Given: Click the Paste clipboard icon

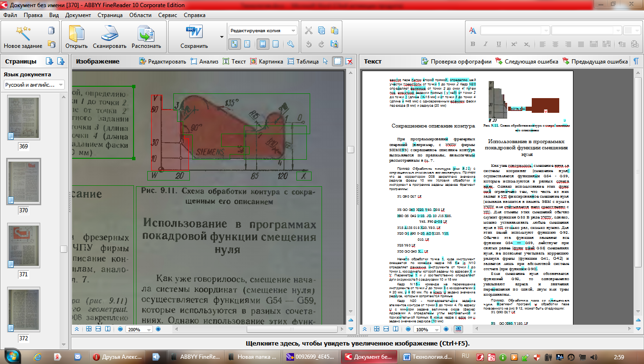Looking at the screenshot, I should click(x=334, y=31).
